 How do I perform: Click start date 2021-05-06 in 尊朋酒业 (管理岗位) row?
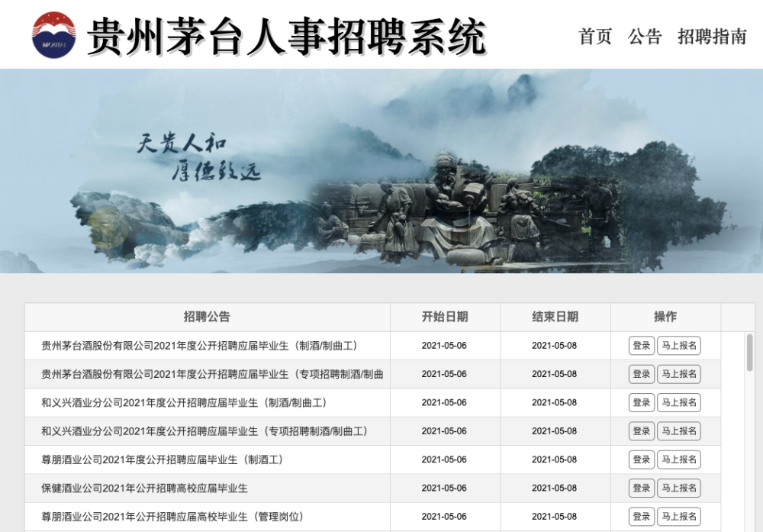pos(444,517)
